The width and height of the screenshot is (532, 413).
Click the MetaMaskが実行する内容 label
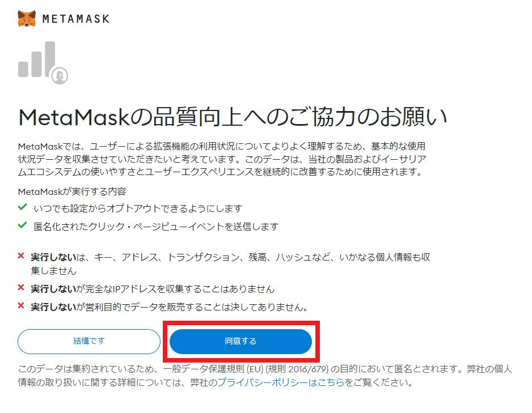(x=72, y=191)
